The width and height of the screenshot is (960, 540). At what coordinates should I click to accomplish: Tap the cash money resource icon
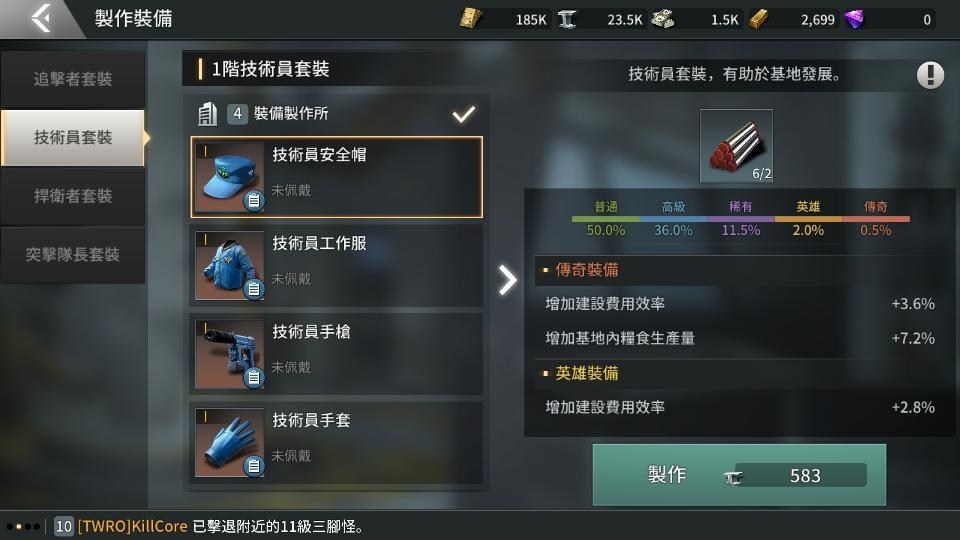[662, 19]
